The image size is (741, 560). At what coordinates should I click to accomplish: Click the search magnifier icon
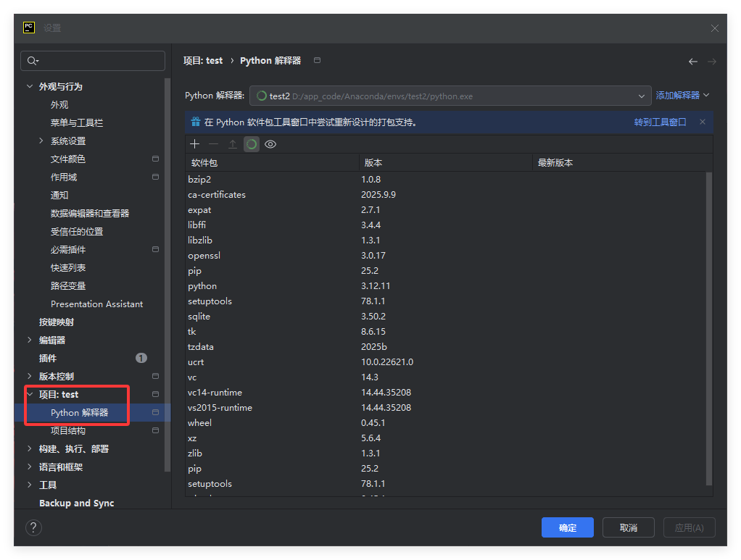pyautogui.click(x=33, y=61)
